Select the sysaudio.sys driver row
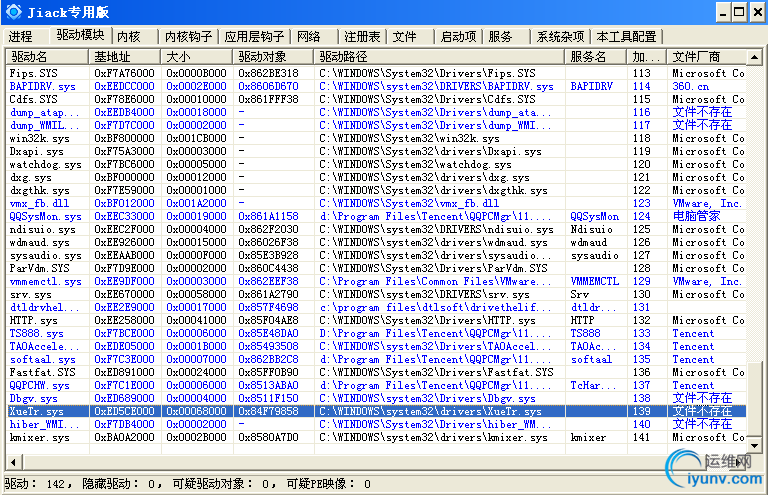 [376, 255]
